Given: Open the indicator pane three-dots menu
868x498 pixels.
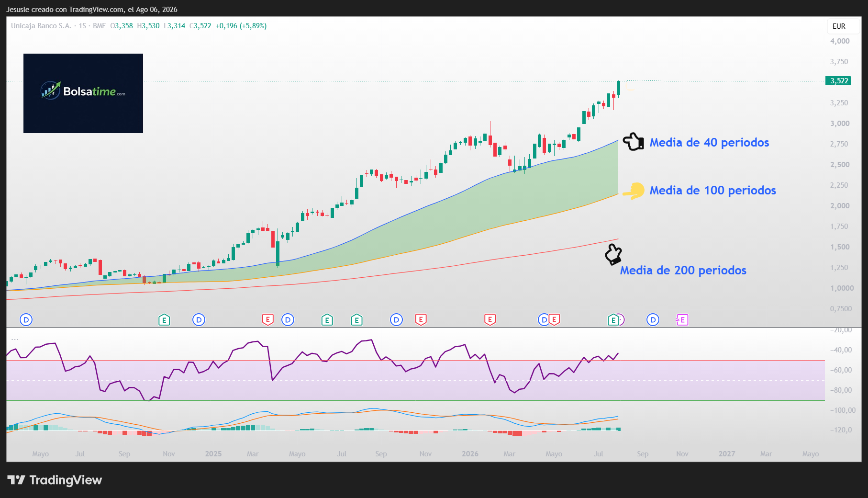Looking at the screenshot, I should pos(15,340).
